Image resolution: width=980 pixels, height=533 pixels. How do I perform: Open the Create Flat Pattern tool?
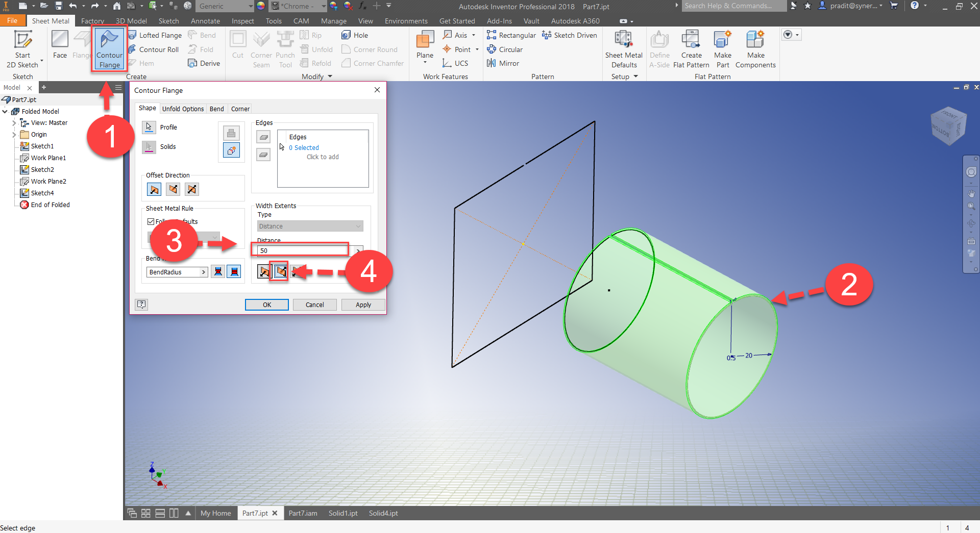pos(691,48)
